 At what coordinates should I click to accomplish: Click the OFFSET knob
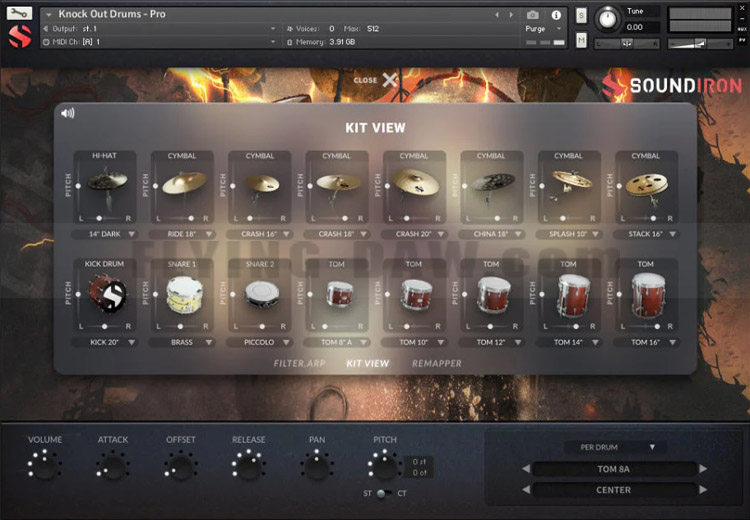pyautogui.click(x=181, y=467)
